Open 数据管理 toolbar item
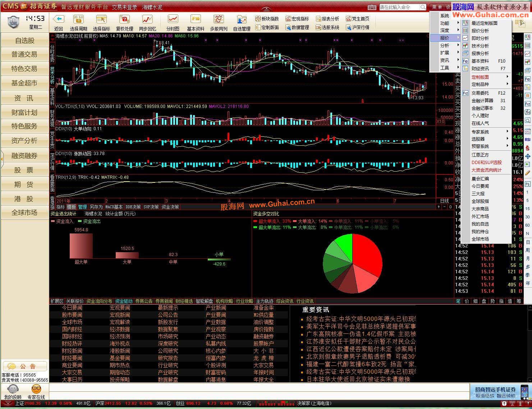Screen dimensions: 532x409 coord(297,27)
